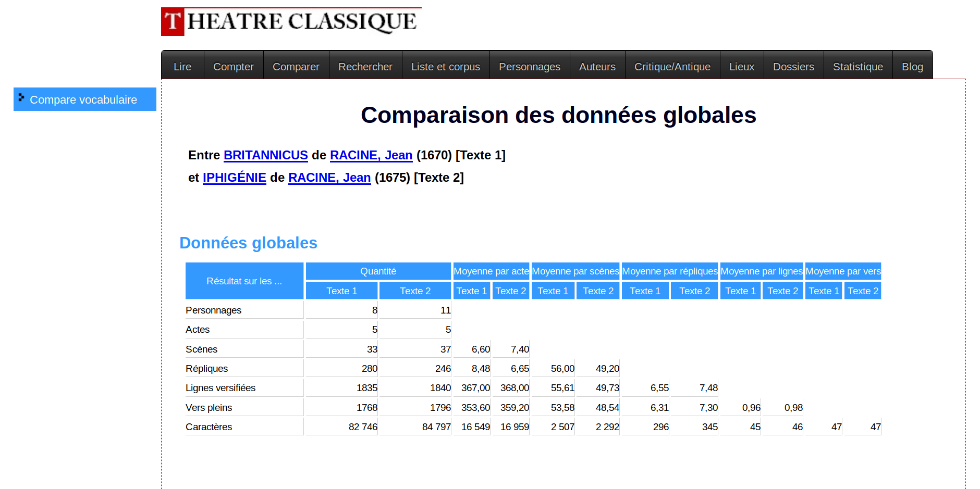Open Critique/Antique menu
Screen dimensions: 980x489
[x=672, y=67]
